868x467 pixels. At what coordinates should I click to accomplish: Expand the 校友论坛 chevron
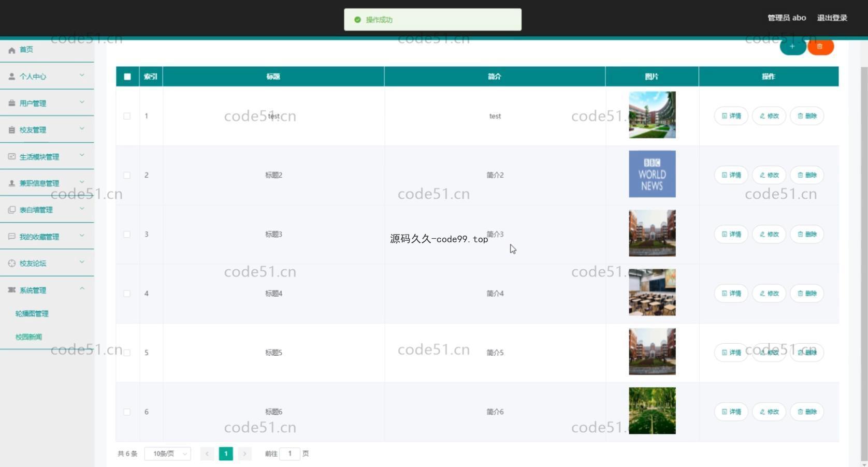coord(82,262)
